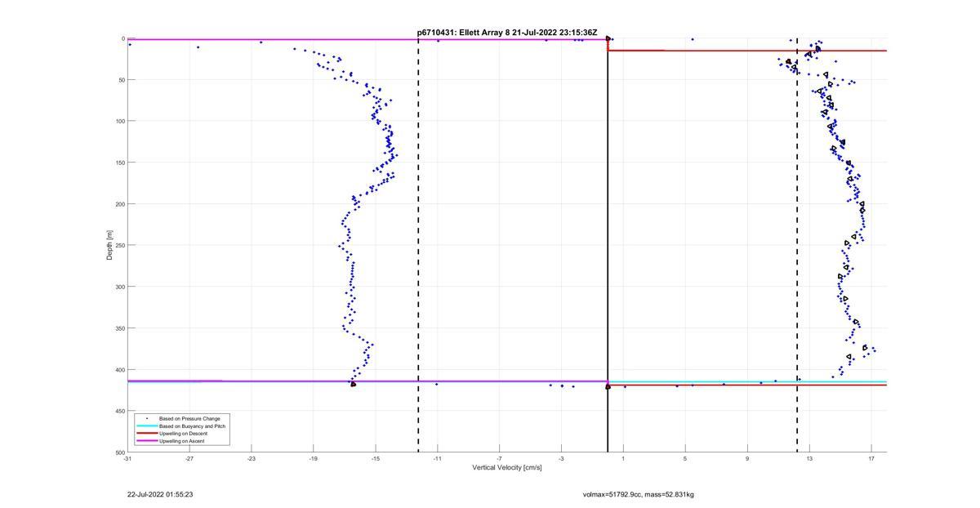Click velocity axis tick label '-23'
The width and height of the screenshot is (980, 508).
[252, 459]
